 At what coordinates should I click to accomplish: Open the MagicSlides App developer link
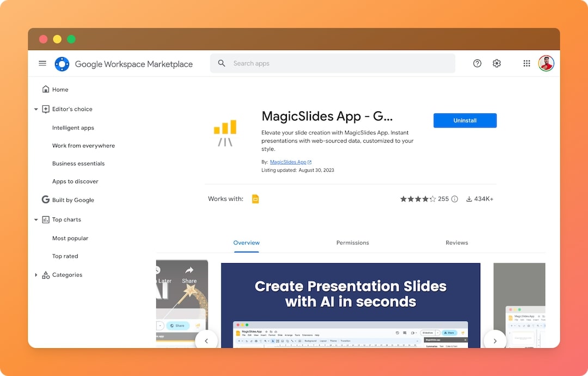288,162
